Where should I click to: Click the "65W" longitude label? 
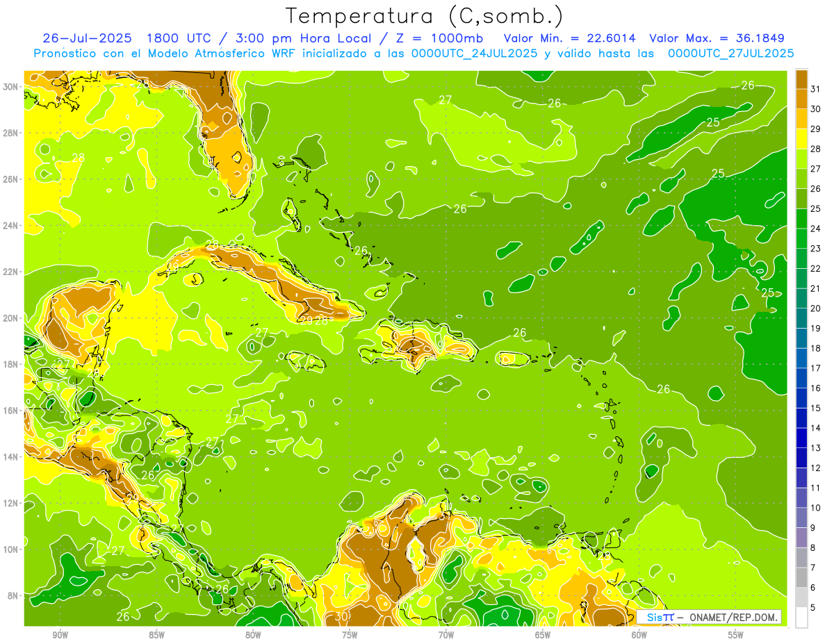click(x=543, y=636)
